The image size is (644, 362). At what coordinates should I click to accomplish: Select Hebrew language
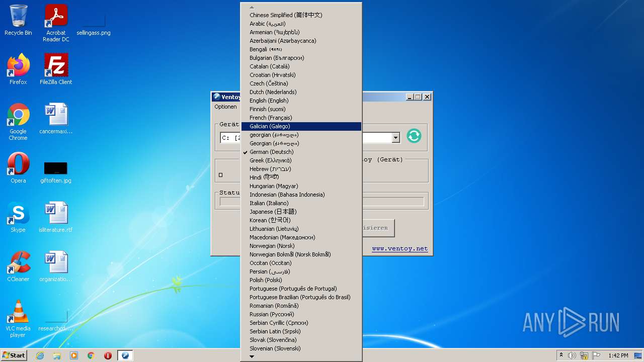point(301,169)
